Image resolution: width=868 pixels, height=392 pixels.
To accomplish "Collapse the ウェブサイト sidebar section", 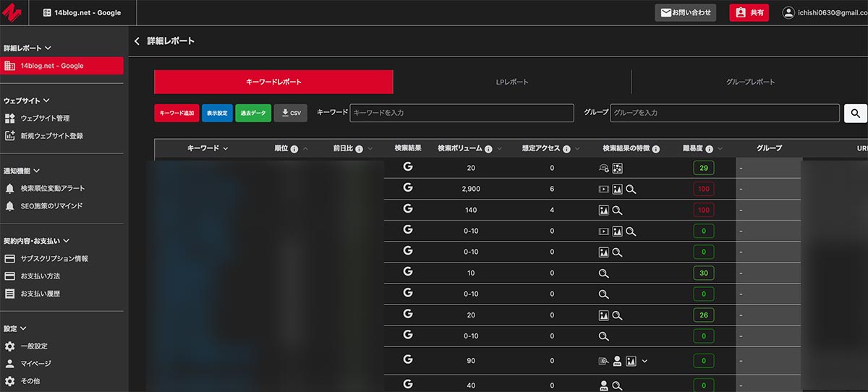I will tap(46, 101).
